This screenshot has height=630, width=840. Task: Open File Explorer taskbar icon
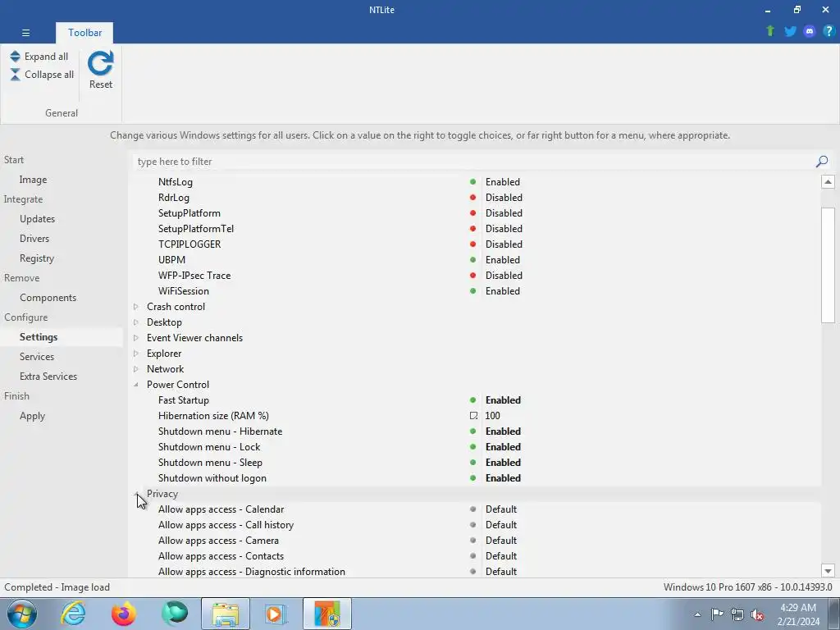pyautogui.click(x=226, y=614)
